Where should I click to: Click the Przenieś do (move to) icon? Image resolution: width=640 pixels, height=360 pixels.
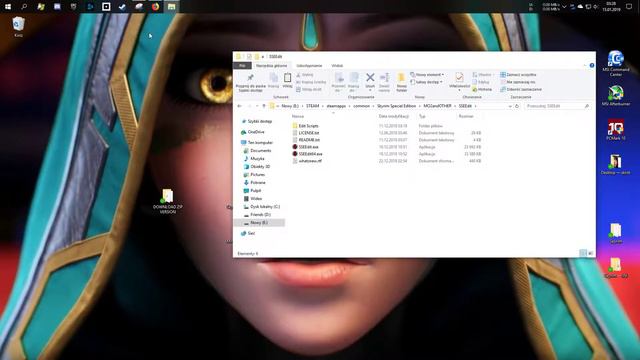(x=339, y=77)
